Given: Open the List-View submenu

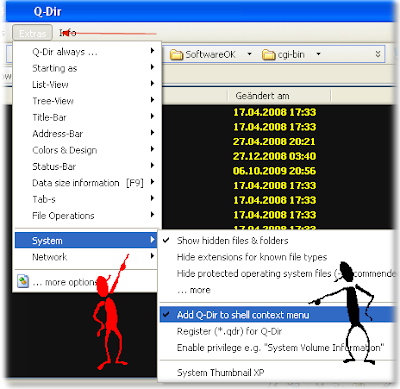Looking at the screenshot, I should tap(88, 84).
